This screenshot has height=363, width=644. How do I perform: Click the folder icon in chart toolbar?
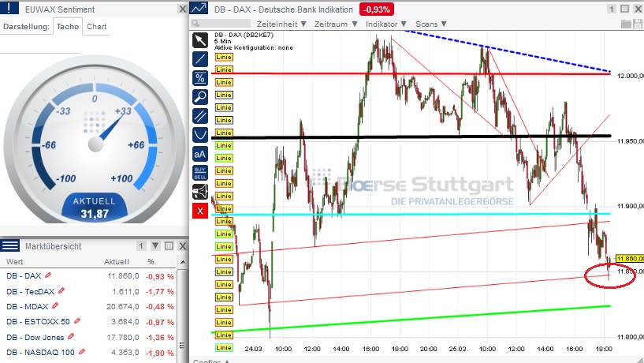(626, 24)
